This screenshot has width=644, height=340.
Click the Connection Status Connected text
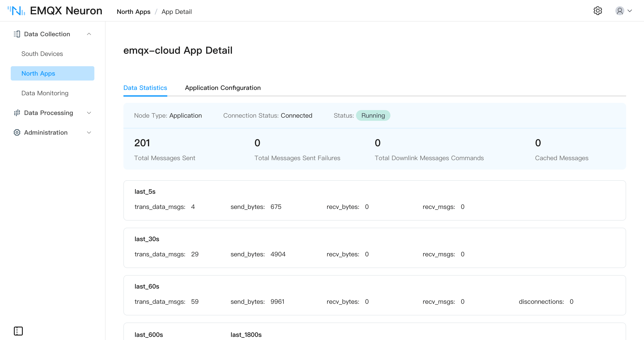click(267, 115)
